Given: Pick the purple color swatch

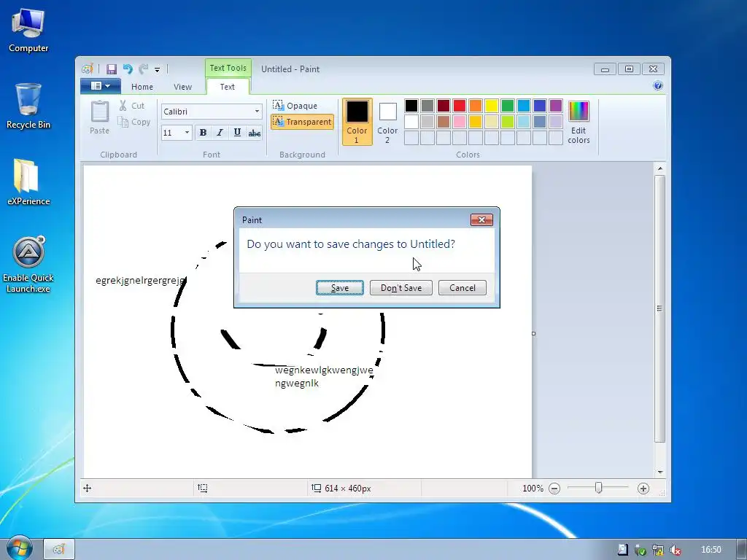Looking at the screenshot, I should (555, 105).
